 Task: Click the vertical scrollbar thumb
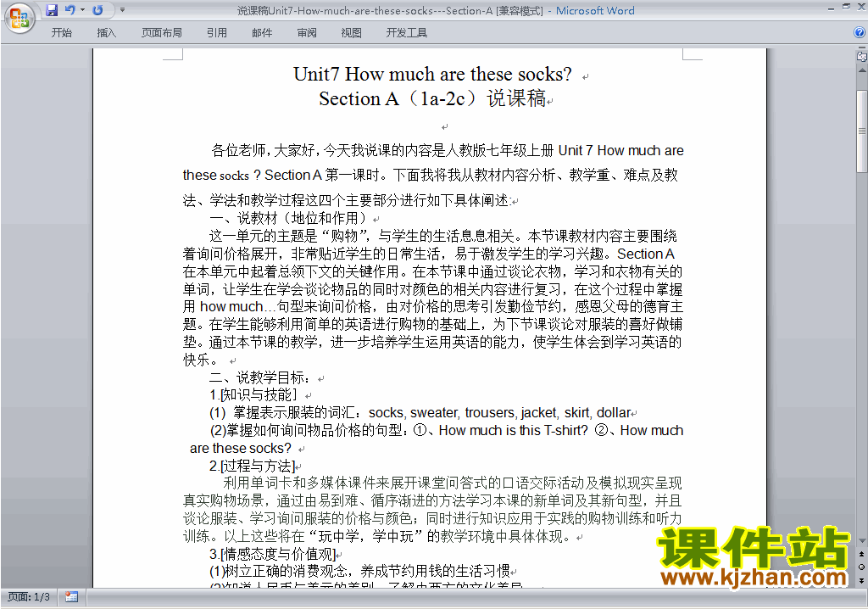point(861,131)
